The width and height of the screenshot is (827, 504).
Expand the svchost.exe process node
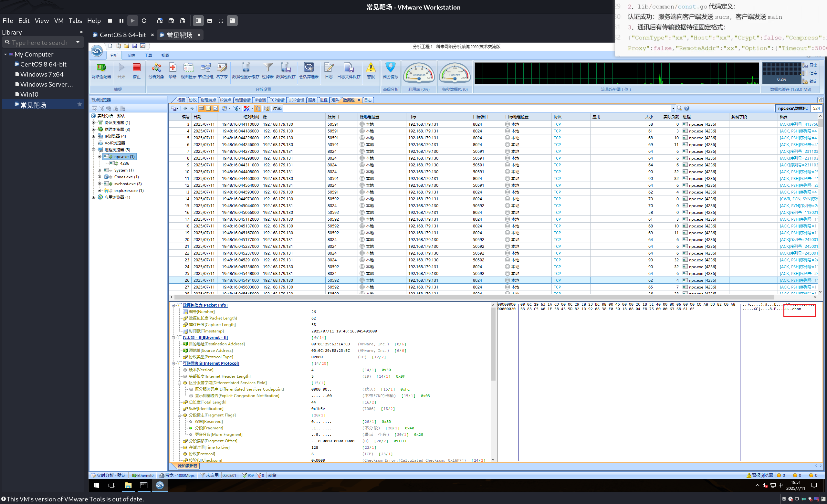(99, 184)
